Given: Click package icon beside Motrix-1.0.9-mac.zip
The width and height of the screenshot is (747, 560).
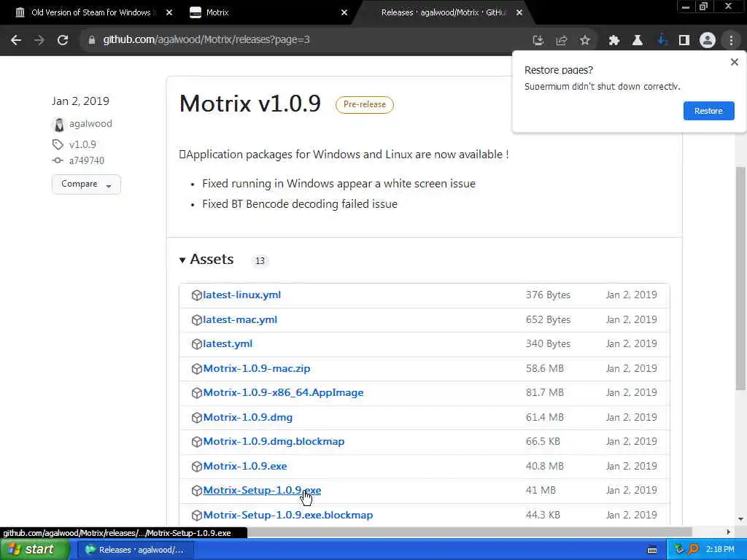Looking at the screenshot, I should click(x=197, y=369).
